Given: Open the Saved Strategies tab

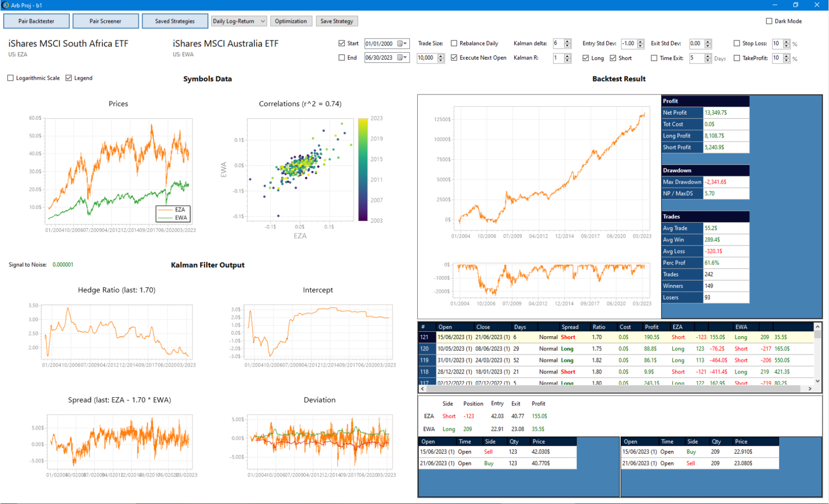Looking at the screenshot, I should pyautogui.click(x=175, y=21).
